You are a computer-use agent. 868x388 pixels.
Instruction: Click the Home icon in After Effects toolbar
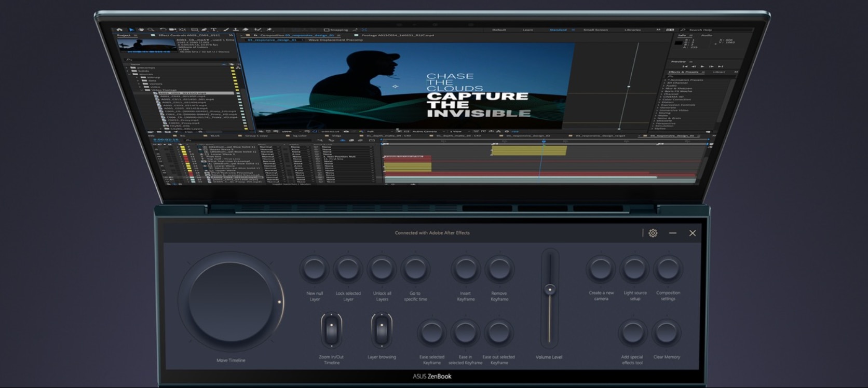(x=119, y=30)
